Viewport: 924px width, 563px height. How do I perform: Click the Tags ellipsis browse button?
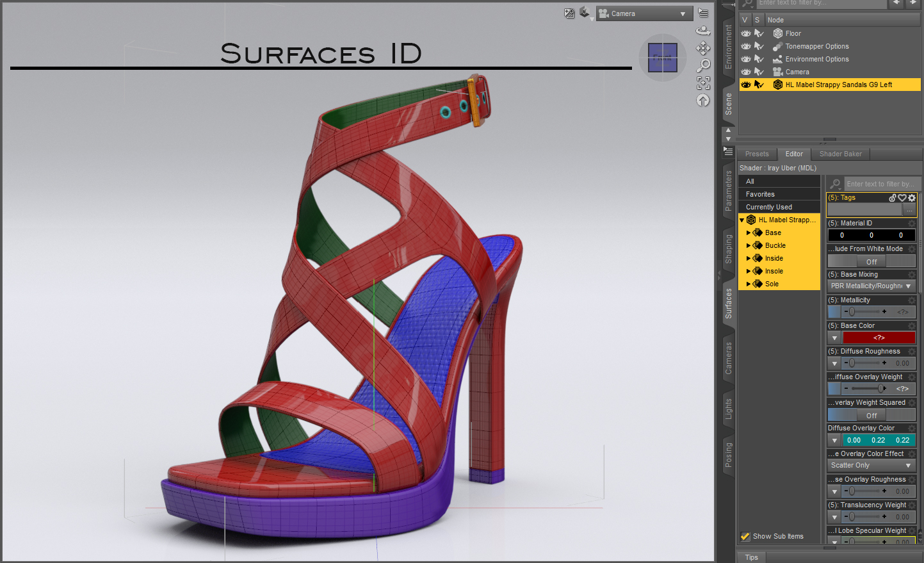(909, 210)
